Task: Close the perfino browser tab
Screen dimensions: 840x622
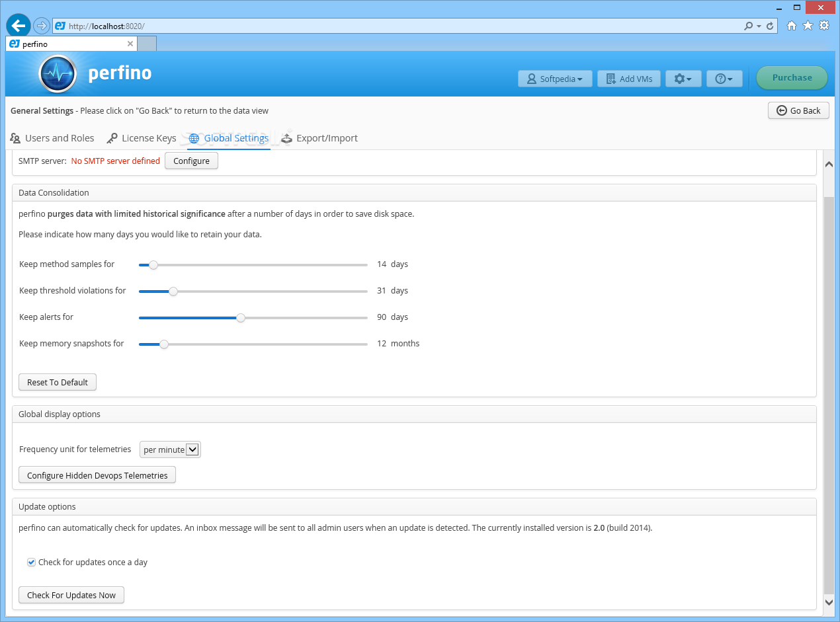Action: [x=130, y=44]
